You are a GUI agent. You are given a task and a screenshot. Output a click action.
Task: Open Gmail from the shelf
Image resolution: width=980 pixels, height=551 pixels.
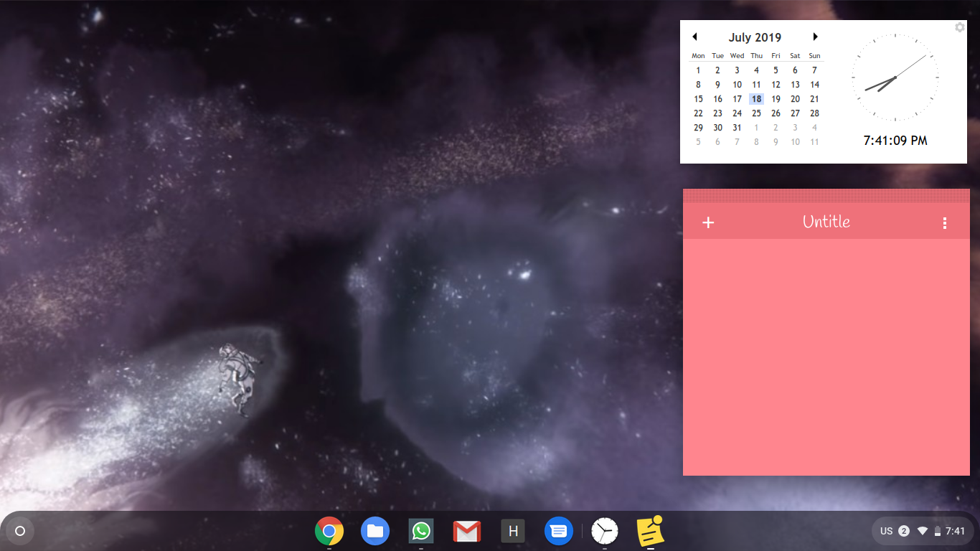coord(466,531)
